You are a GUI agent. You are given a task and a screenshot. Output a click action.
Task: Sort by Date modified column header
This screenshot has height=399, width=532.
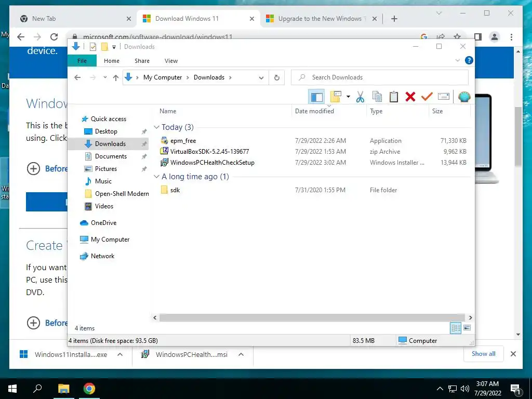pyautogui.click(x=314, y=111)
